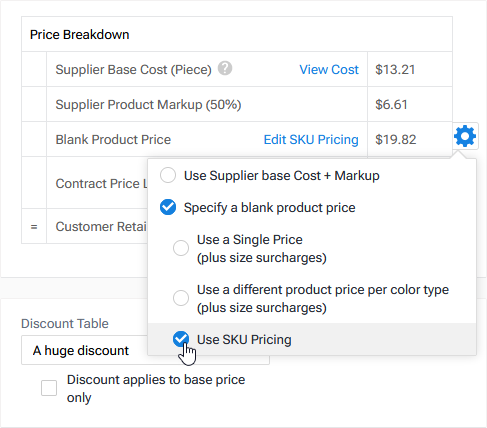The height and width of the screenshot is (428, 487).
Task: Click the Supplier Product Markup (50%) label
Action: [148, 105]
